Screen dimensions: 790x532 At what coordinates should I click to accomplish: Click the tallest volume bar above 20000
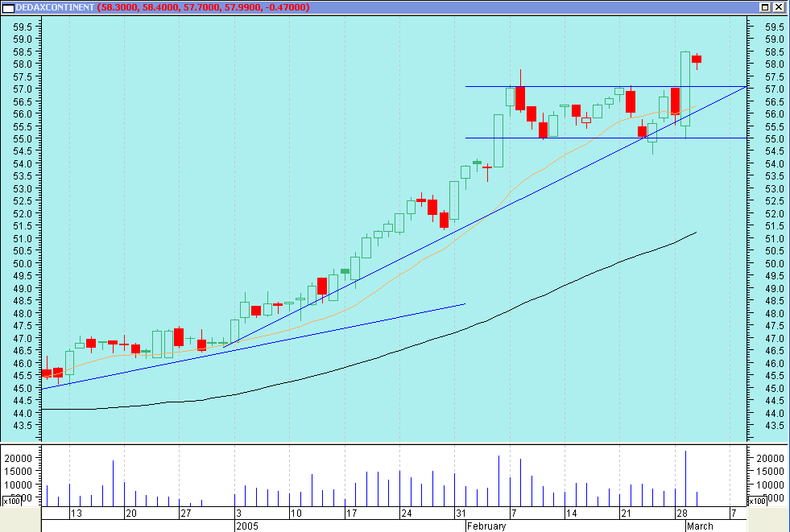click(685, 475)
